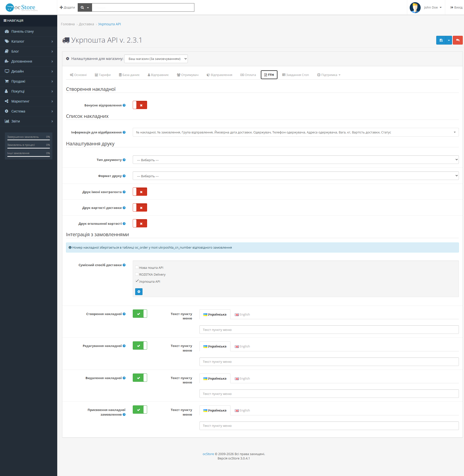Toggle Друк оголошеної вартості switch
Image resolution: width=464 pixels, height=476 pixels.
pos(140,223)
